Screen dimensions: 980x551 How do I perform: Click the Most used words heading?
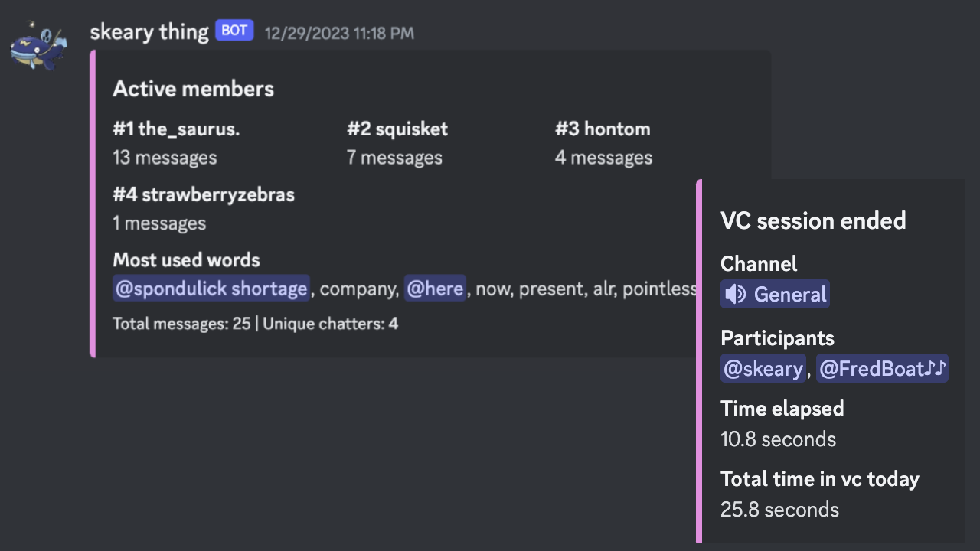point(186,260)
